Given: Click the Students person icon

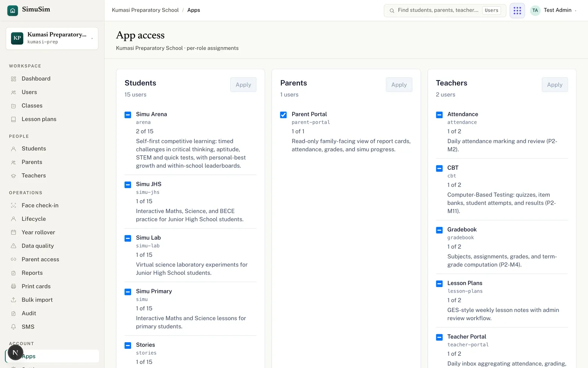Looking at the screenshot, I should click(x=14, y=149).
